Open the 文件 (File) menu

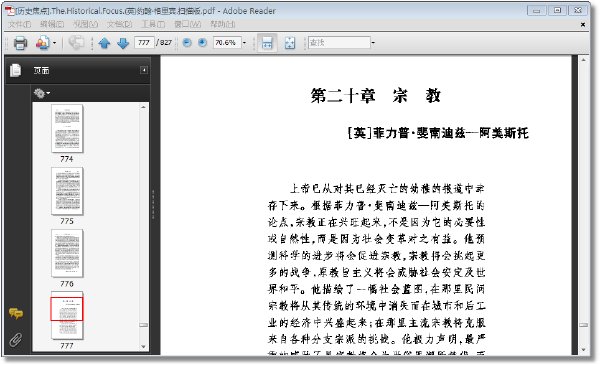pos(20,24)
